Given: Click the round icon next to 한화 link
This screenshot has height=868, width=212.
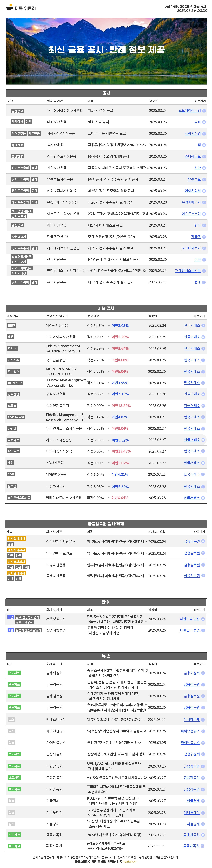Looking at the screenshot, I should pyautogui.click(x=204, y=259).
